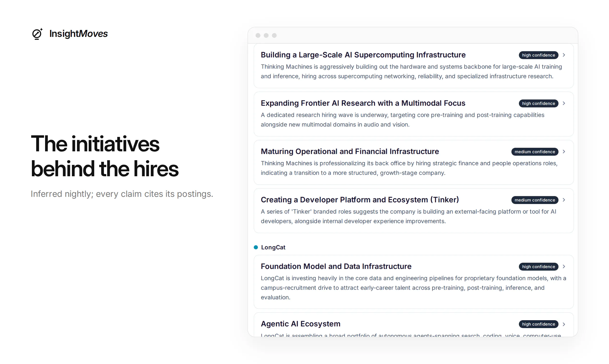
Task: Open Building a Large-Scale AI Supercomputing Infrastructure title
Action: point(363,55)
